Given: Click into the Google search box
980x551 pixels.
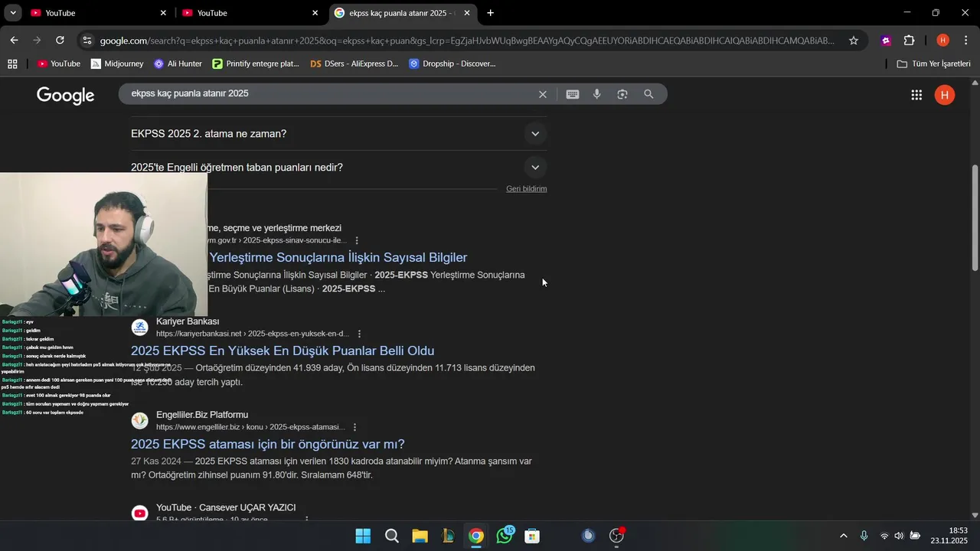Looking at the screenshot, I should tap(329, 94).
